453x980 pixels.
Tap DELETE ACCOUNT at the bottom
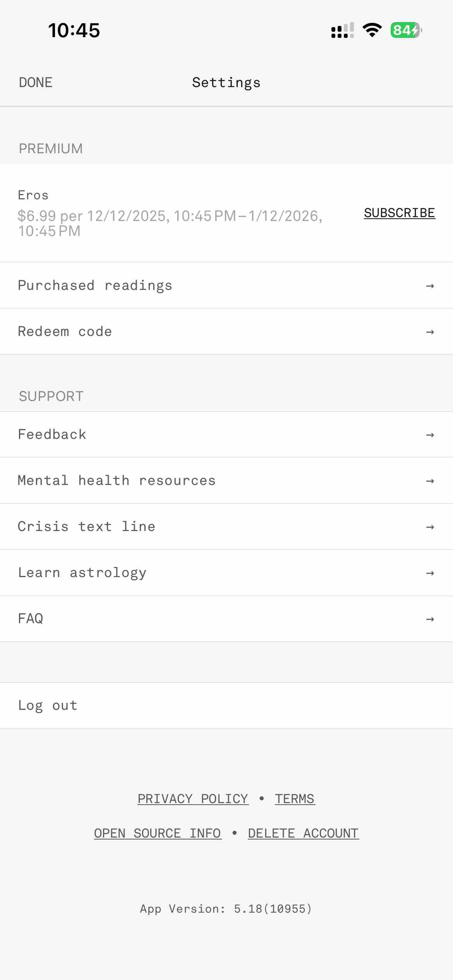(304, 833)
